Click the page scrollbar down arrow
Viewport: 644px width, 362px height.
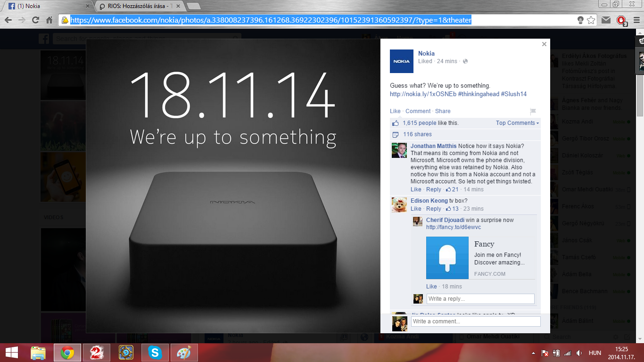(x=640, y=338)
